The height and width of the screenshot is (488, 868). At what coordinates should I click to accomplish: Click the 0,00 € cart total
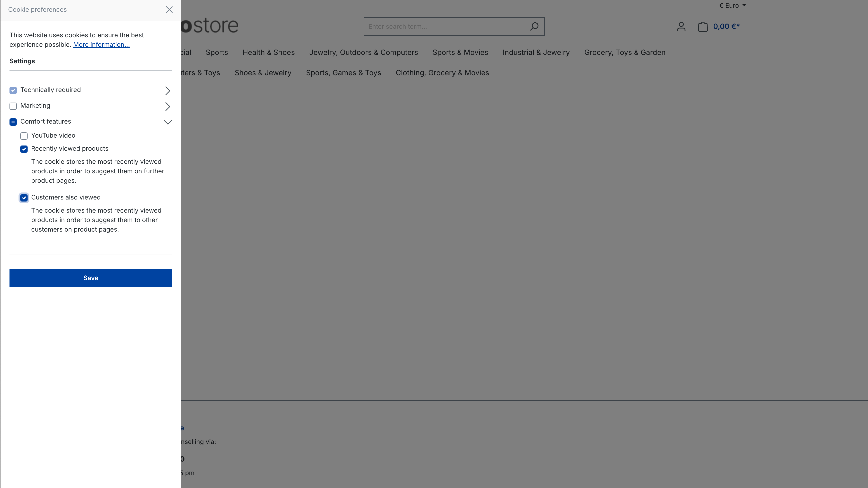click(x=726, y=27)
